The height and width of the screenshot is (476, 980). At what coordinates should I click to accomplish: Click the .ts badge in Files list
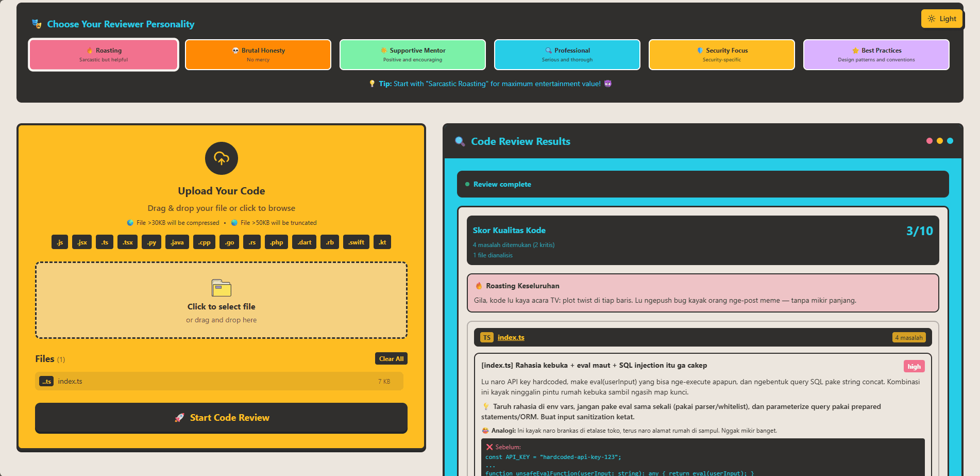click(x=46, y=382)
